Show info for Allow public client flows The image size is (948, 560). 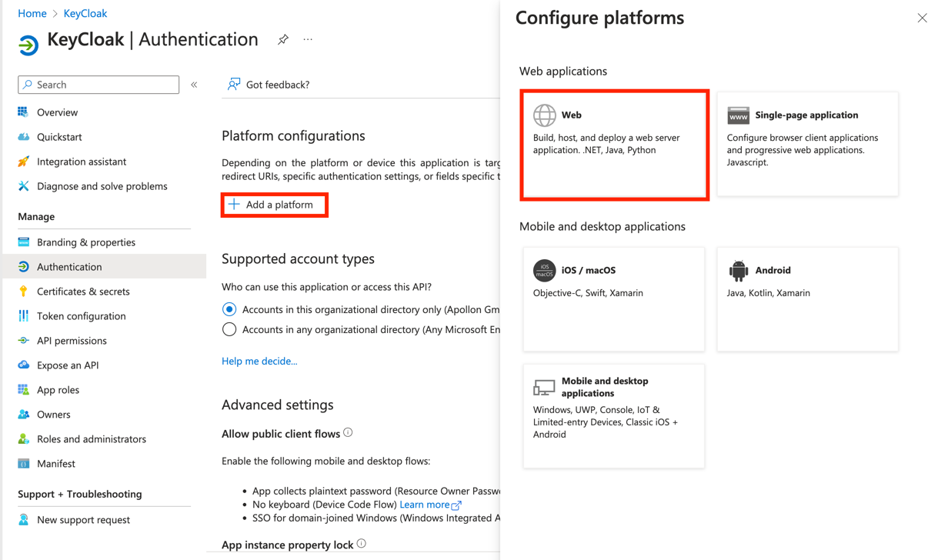(x=348, y=433)
